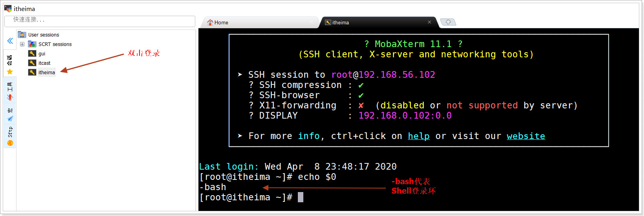Click the green SSH compression checkmark
Screen dimensions: 644x216
[x=361, y=85]
